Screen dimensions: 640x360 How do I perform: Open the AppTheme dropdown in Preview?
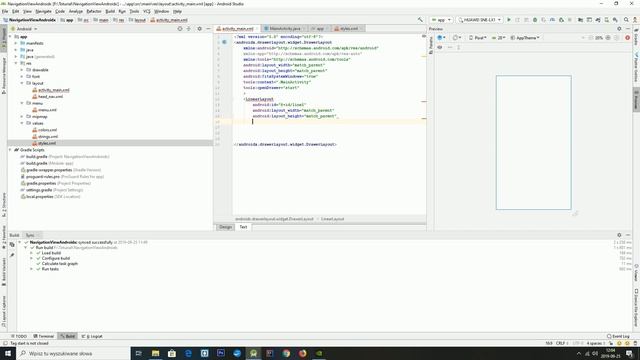(525, 38)
